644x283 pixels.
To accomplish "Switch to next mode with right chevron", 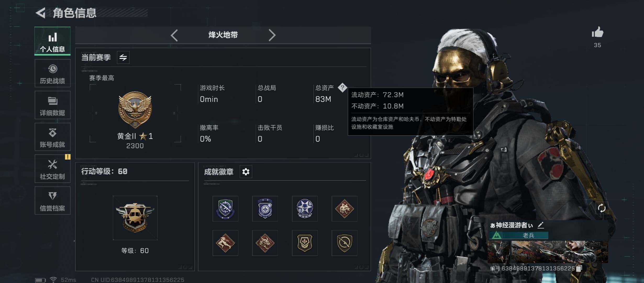I will tap(272, 35).
